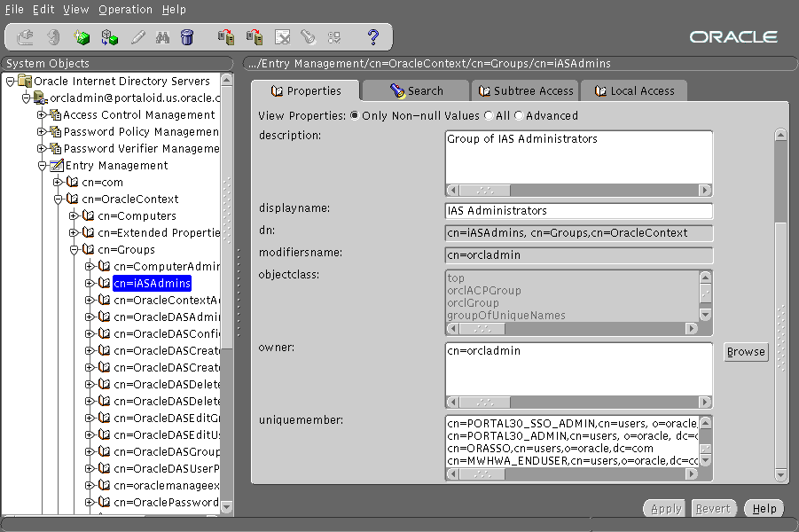The width and height of the screenshot is (799, 532).
Task: Click the displayname input field
Action: click(x=579, y=211)
